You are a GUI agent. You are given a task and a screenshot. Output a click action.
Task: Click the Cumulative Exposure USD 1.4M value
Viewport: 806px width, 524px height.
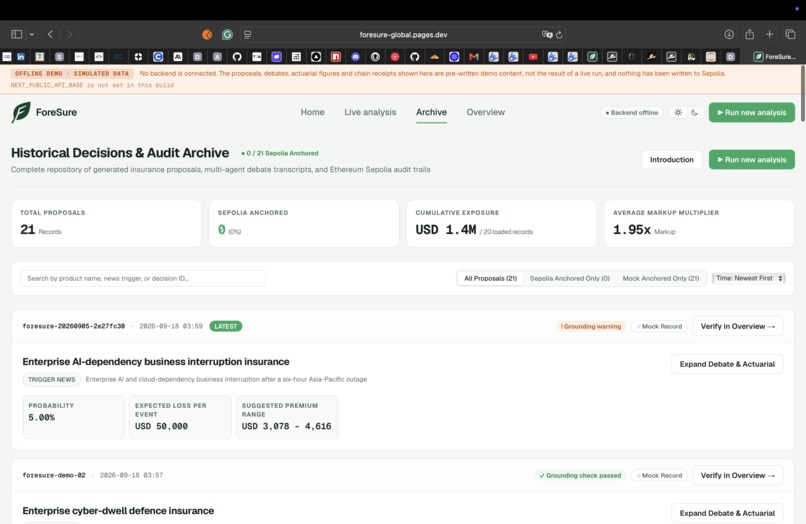(446, 230)
